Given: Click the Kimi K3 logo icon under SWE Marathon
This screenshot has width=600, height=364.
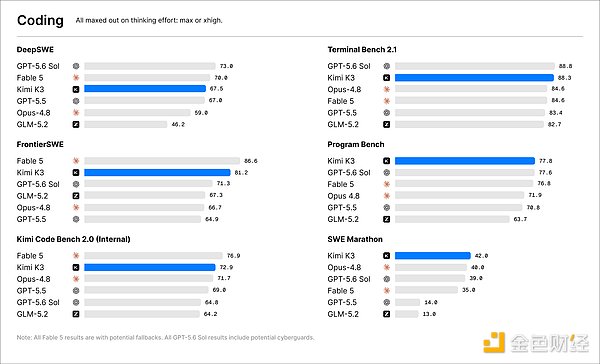Looking at the screenshot, I should (x=386, y=256).
